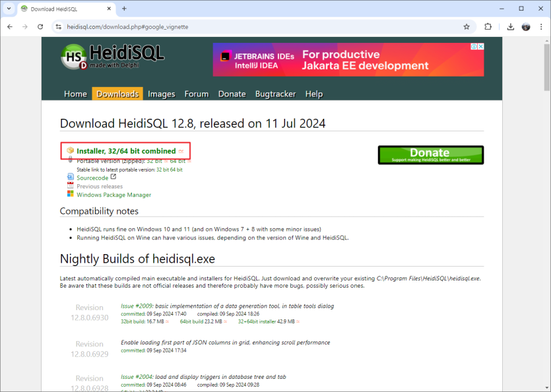The width and height of the screenshot is (551, 392).
Task: Click the scrollbar up arrow
Action: (547, 41)
